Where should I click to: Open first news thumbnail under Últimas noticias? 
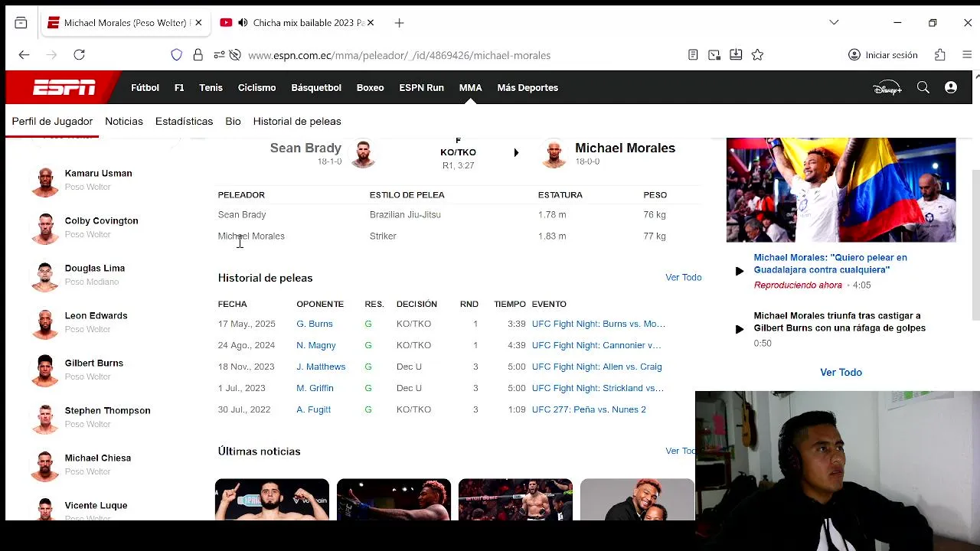tap(272, 500)
